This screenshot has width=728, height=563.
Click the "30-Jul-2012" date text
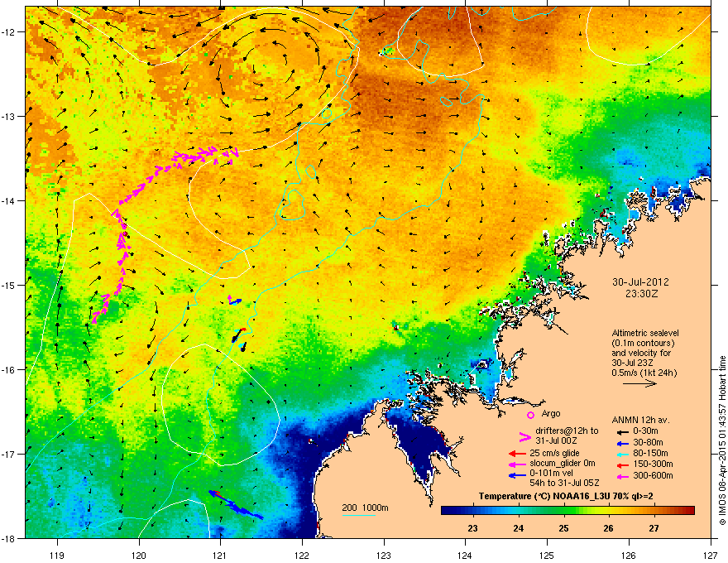coord(640,282)
